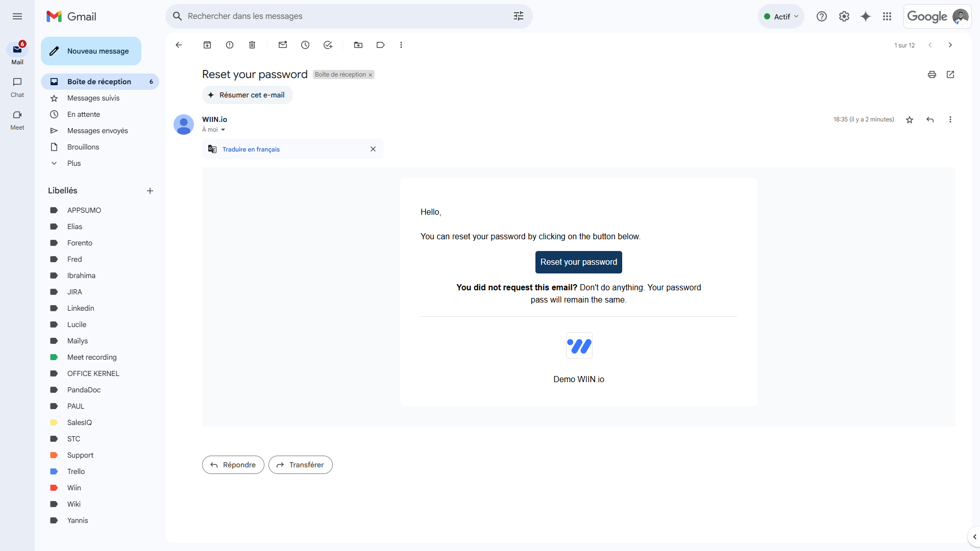Open the SalesIQ label

(x=100, y=422)
